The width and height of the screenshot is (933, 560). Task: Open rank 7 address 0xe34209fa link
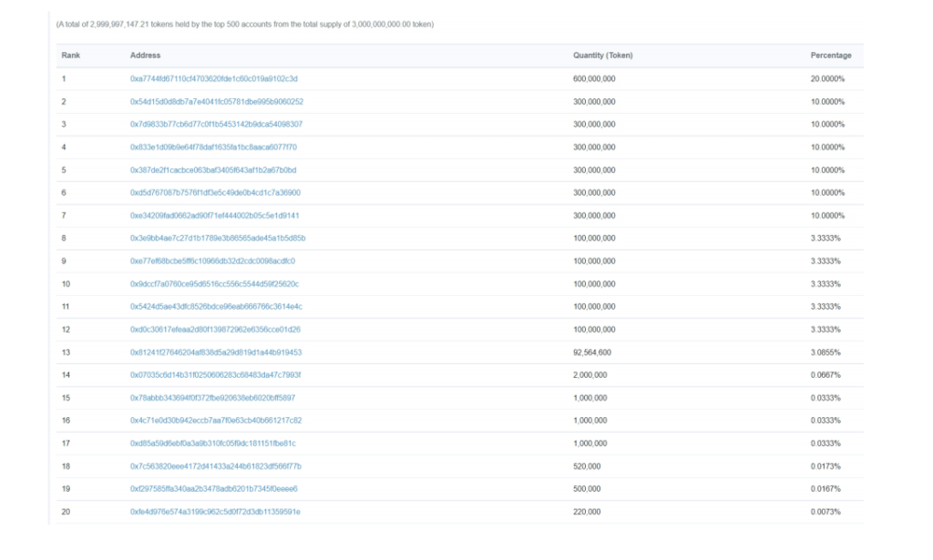(214, 215)
